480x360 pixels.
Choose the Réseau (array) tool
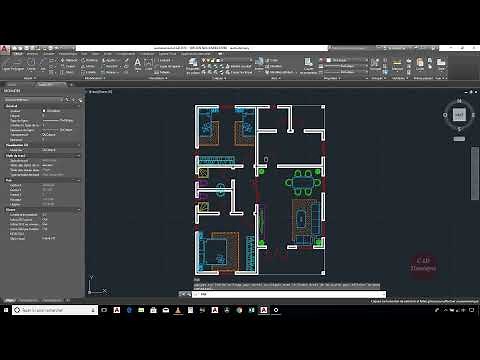tap(110, 72)
